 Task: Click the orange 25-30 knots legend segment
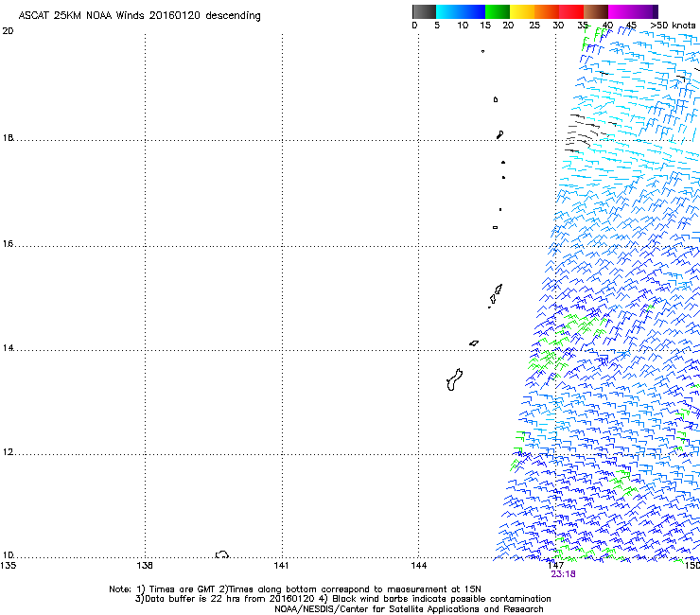point(547,11)
